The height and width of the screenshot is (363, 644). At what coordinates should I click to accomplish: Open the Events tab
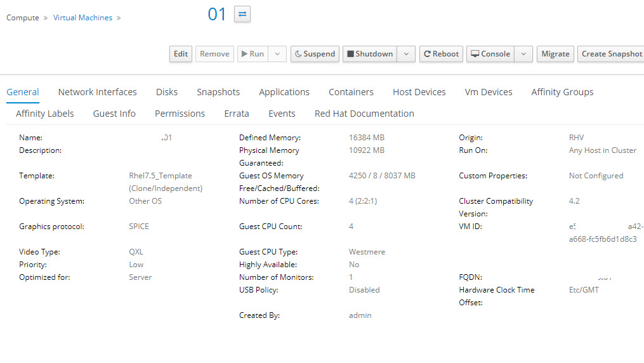pyautogui.click(x=282, y=114)
